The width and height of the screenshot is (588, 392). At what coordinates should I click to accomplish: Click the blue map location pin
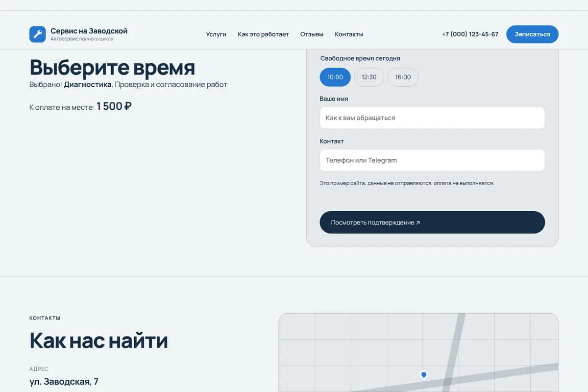point(424,375)
